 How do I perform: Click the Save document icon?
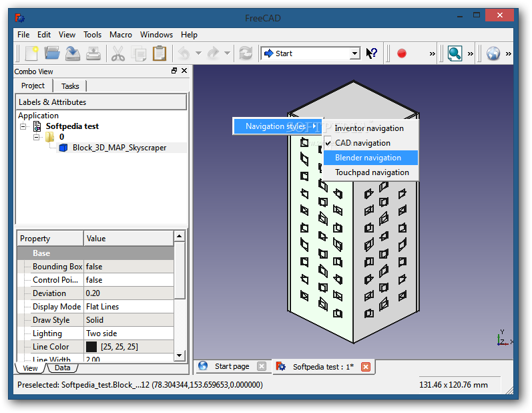[73, 53]
